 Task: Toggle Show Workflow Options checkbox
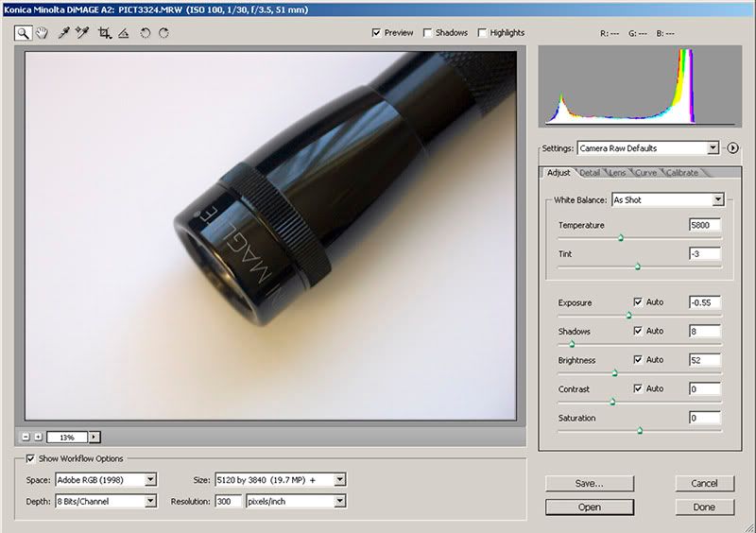30,458
